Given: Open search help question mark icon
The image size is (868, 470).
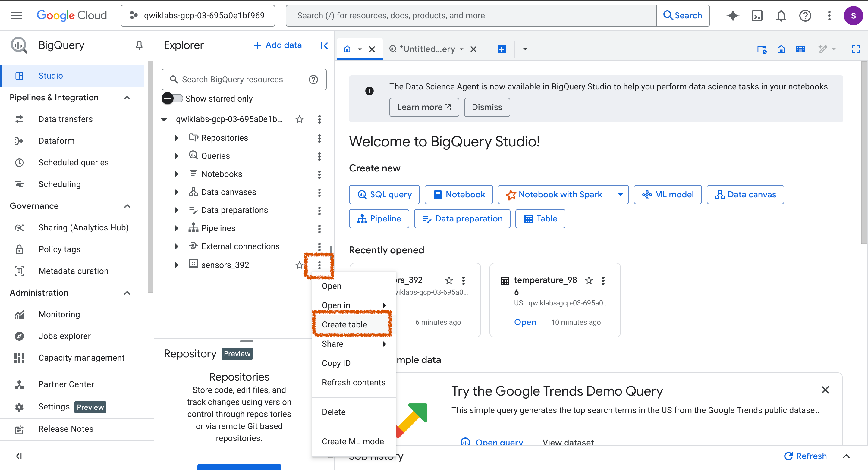Looking at the screenshot, I should coord(313,80).
